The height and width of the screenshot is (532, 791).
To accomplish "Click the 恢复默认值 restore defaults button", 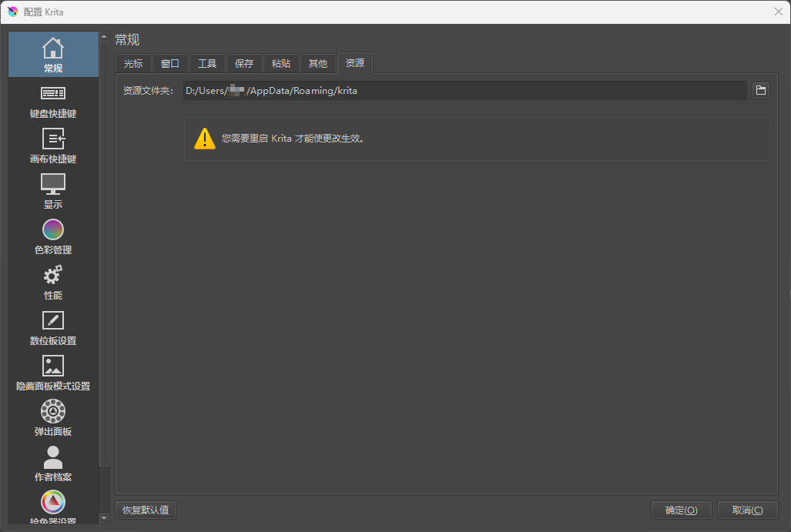I will click(x=146, y=510).
